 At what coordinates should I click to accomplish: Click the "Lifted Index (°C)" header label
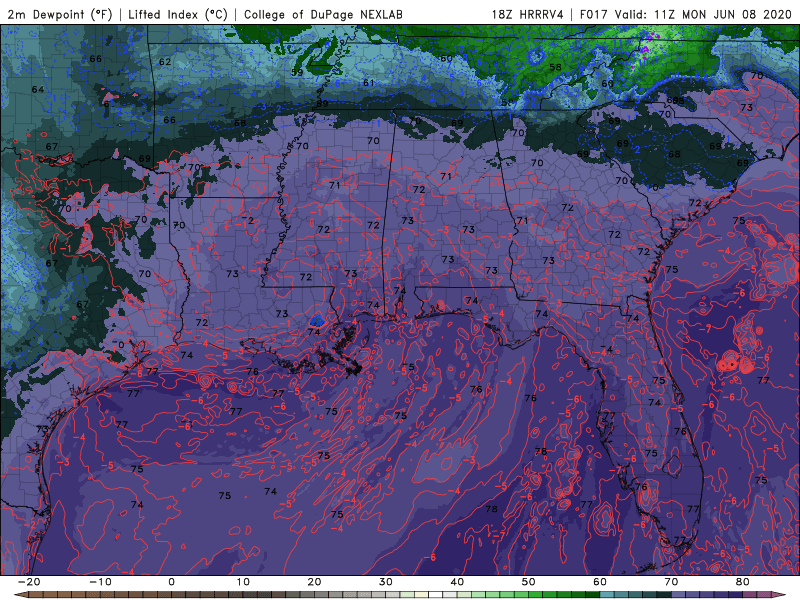[178, 14]
